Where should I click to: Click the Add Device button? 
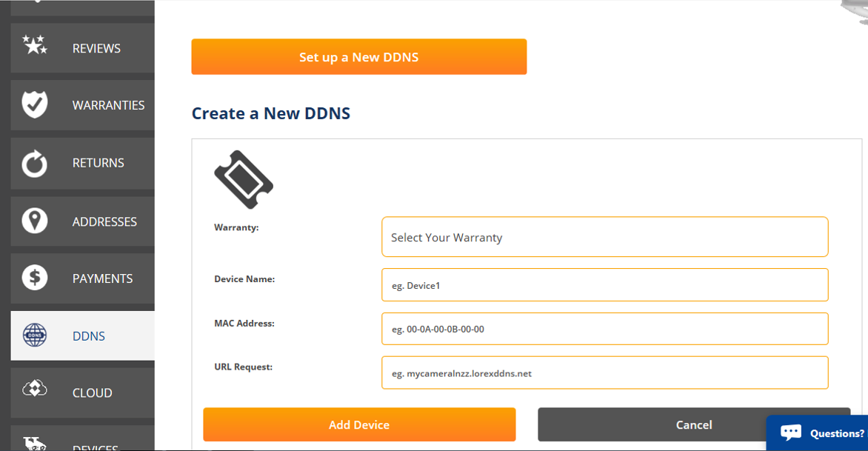(x=359, y=424)
